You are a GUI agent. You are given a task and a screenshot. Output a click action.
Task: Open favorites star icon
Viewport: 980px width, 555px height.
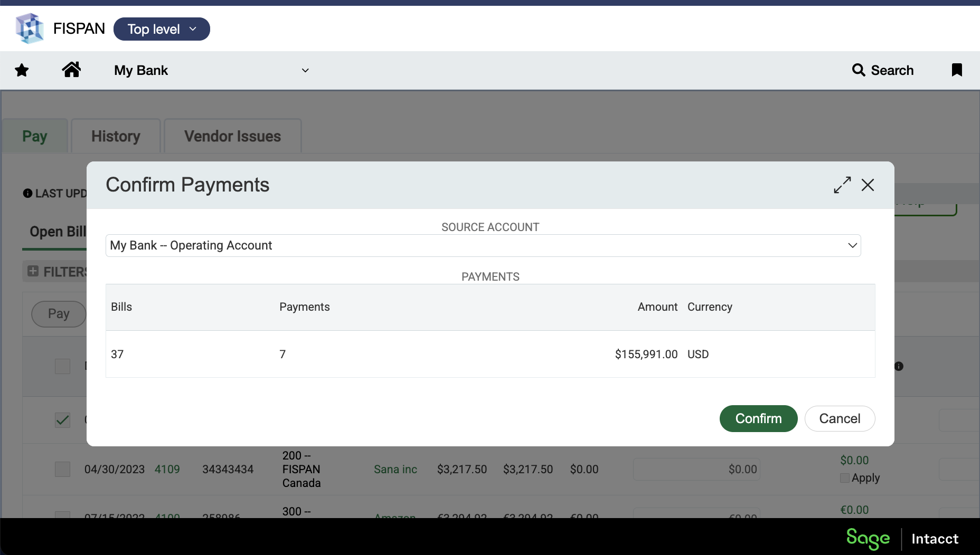pos(22,70)
